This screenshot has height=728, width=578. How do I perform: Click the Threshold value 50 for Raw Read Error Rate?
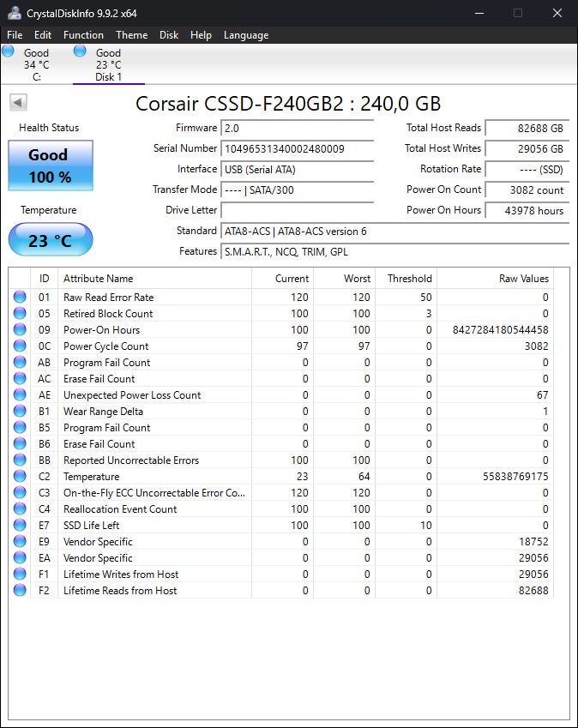(426, 298)
